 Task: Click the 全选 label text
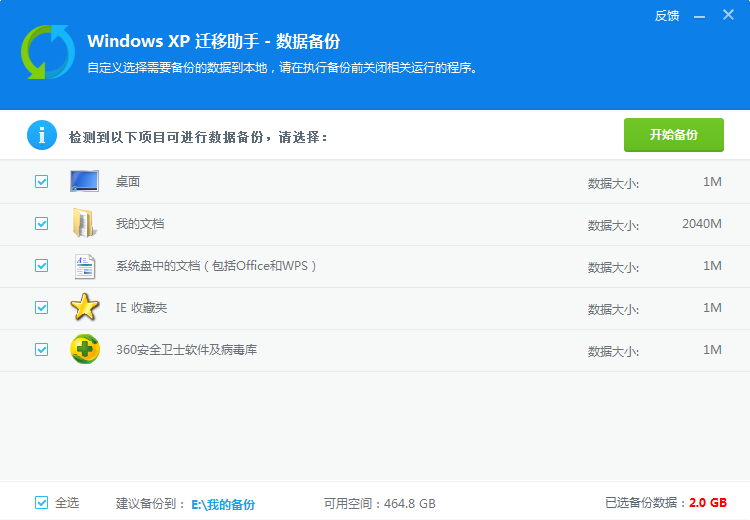67,502
